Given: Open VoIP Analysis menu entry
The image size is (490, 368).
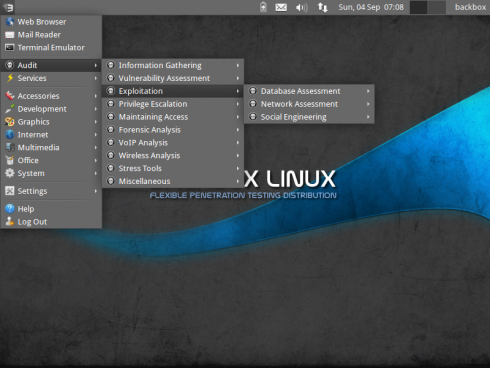Looking at the screenshot, I should (173, 143).
